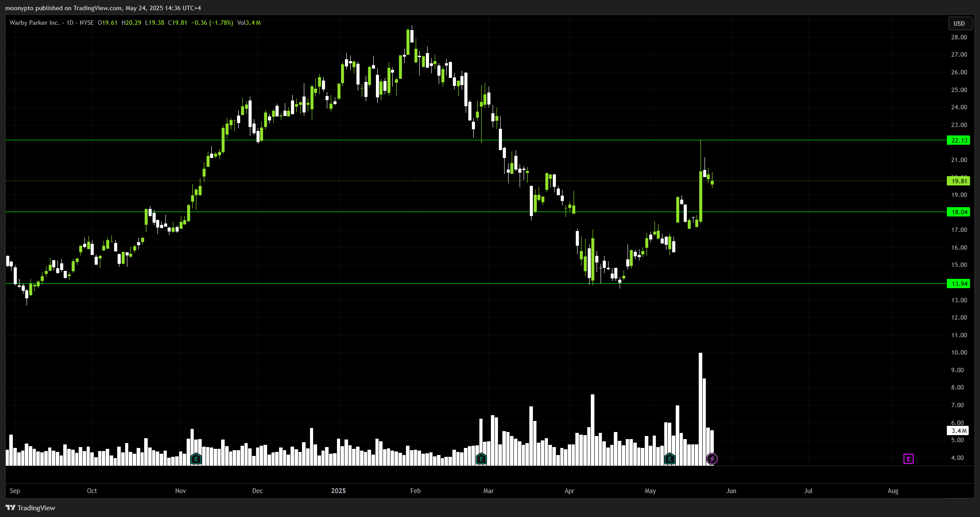The image size is (980, 517).
Task: Click the tallest volume bar in May
Action: click(701, 409)
